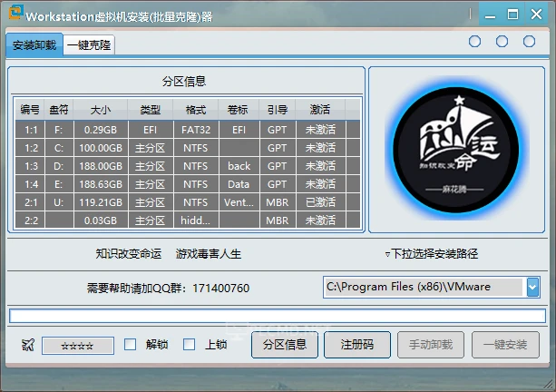Click the 100.00GB size cell
556x392 pixels.
(101, 148)
